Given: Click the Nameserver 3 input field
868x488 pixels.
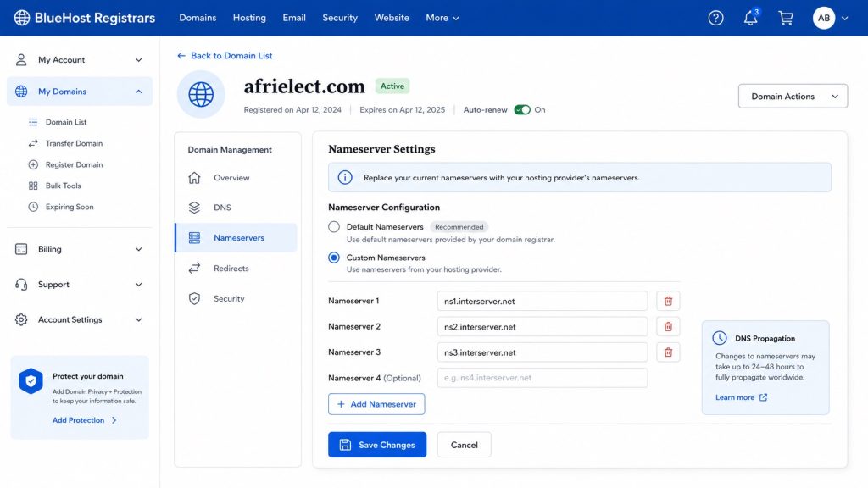Looking at the screenshot, I should 542,352.
